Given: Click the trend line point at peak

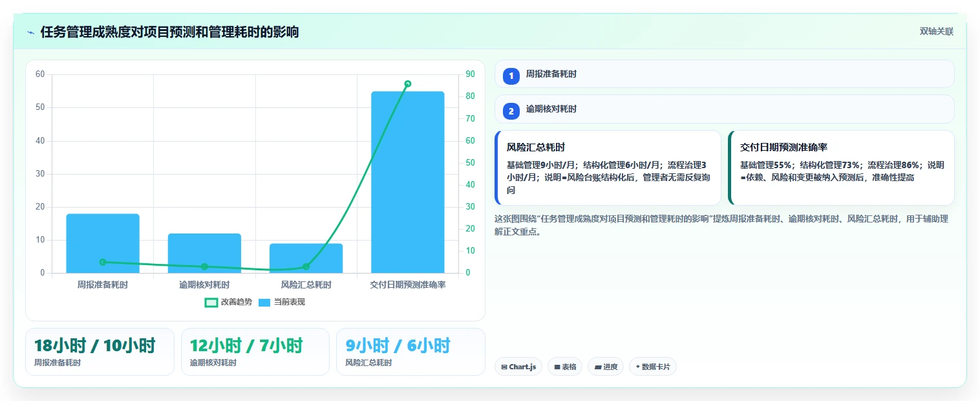Looking at the screenshot, I should (408, 83).
